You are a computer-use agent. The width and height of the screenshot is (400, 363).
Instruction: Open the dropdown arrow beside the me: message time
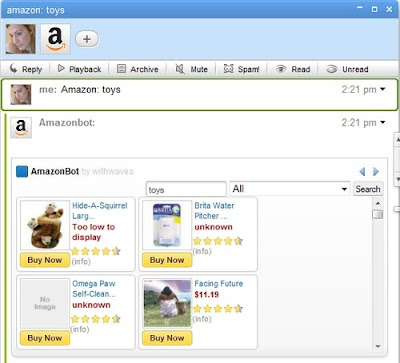[x=383, y=89]
